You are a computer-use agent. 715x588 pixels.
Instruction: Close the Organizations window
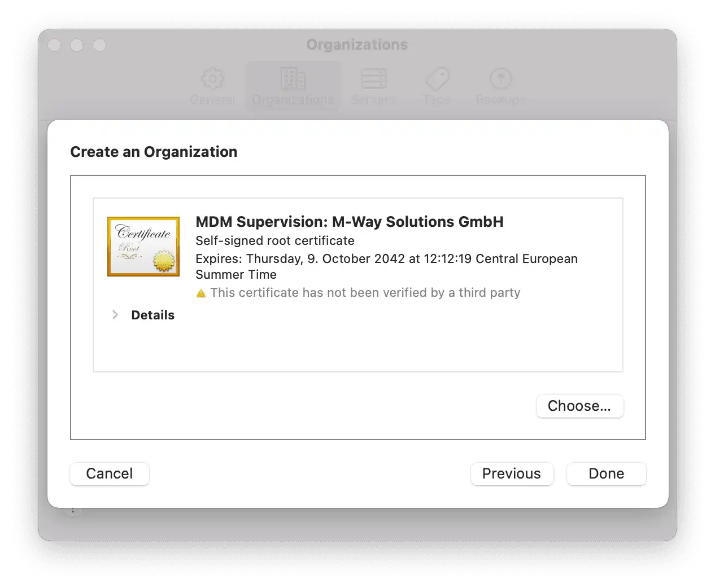tap(55, 45)
